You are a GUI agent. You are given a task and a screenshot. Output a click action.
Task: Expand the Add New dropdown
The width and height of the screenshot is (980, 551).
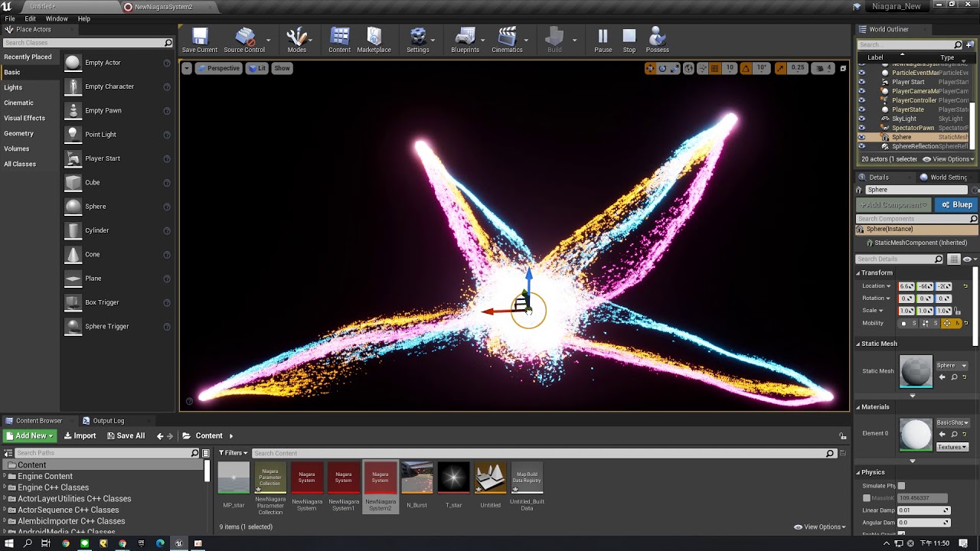coord(30,435)
